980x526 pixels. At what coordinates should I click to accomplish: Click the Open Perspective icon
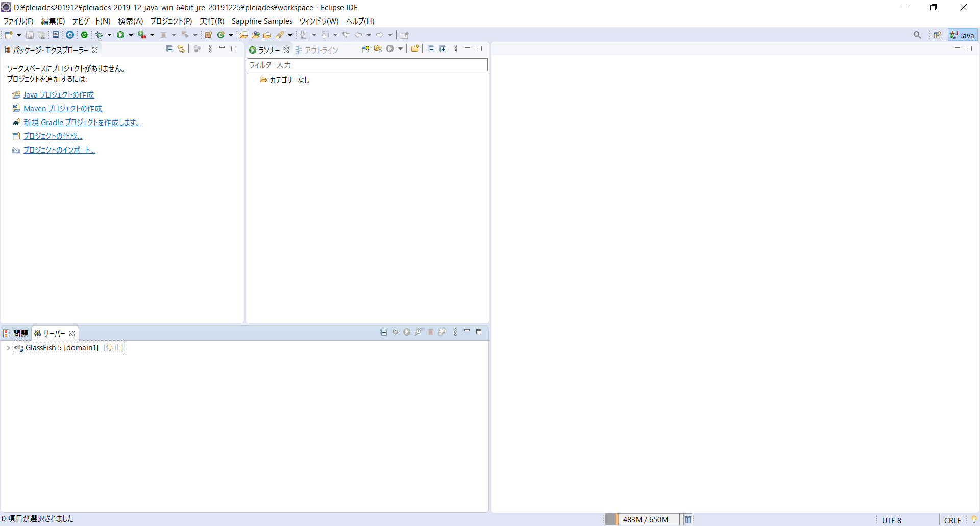[x=938, y=35]
